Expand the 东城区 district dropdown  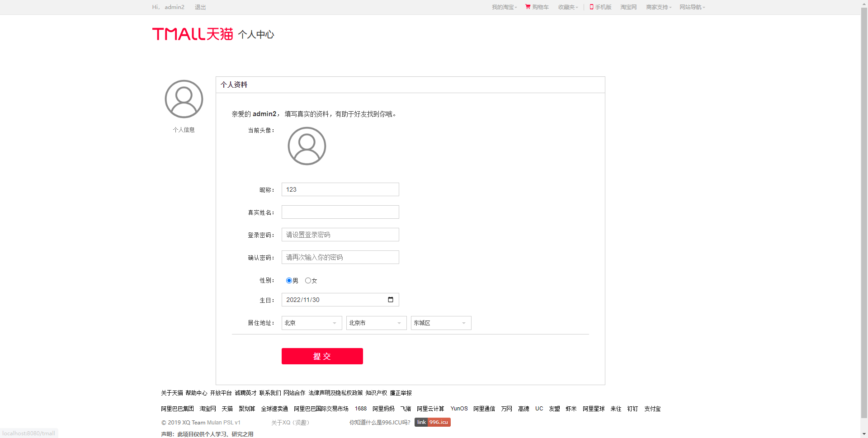(441, 323)
